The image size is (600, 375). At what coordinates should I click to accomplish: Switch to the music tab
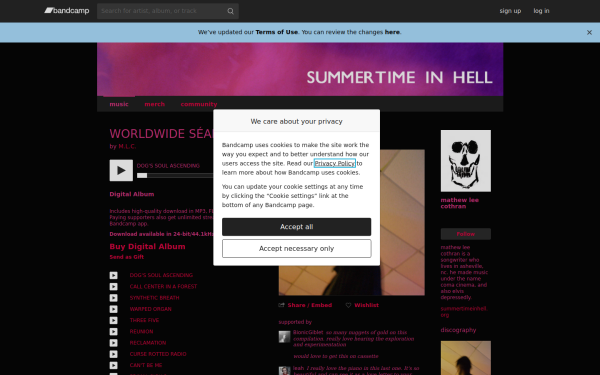(x=119, y=104)
